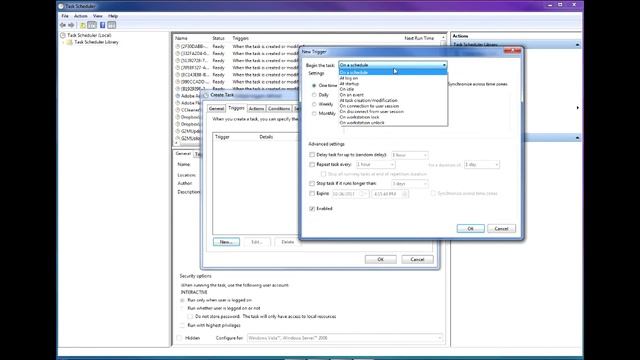Open the File menu

click(65, 16)
